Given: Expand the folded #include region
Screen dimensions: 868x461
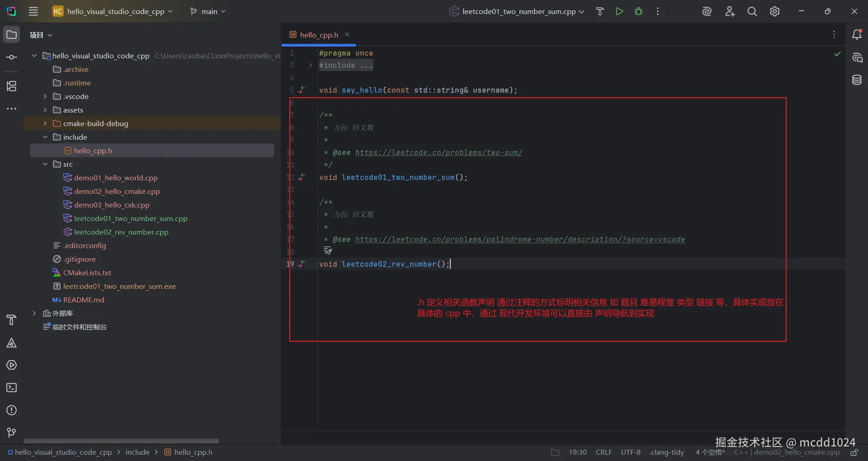Looking at the screenshot, I should coord(310,66).
